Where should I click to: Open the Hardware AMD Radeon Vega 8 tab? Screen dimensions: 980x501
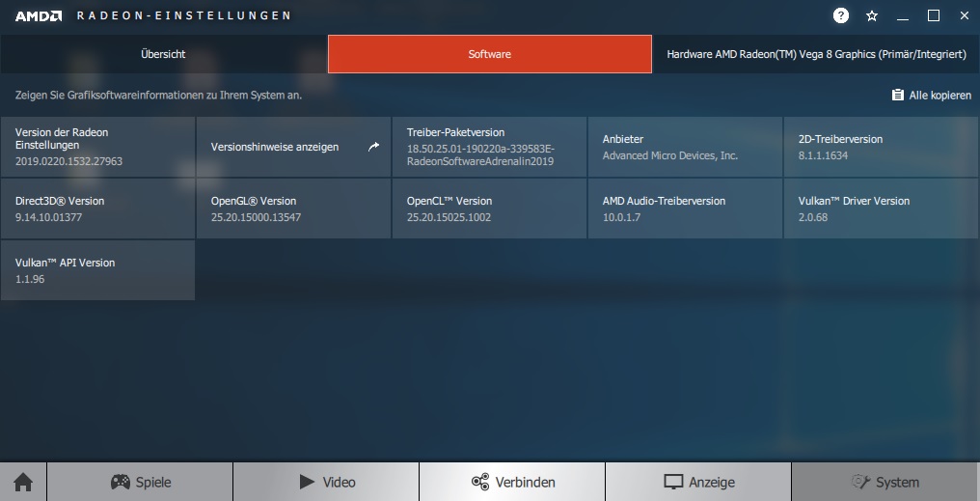point(816,54)
